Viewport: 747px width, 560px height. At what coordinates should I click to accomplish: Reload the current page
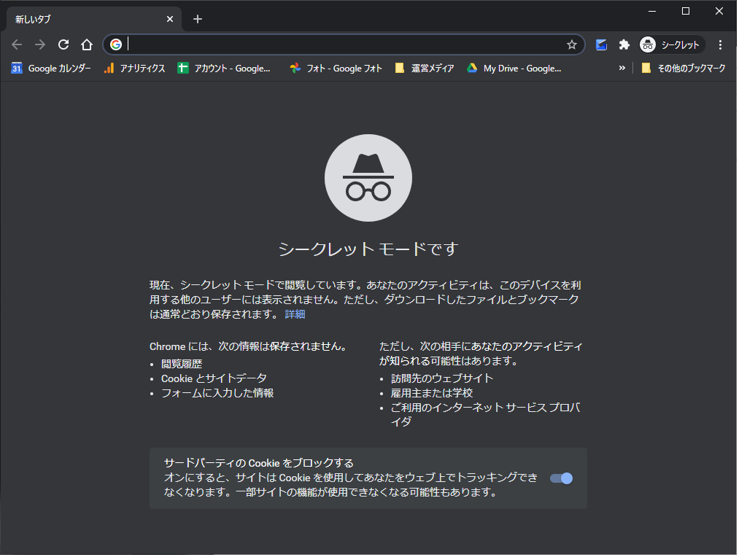[x=63, y=44]
